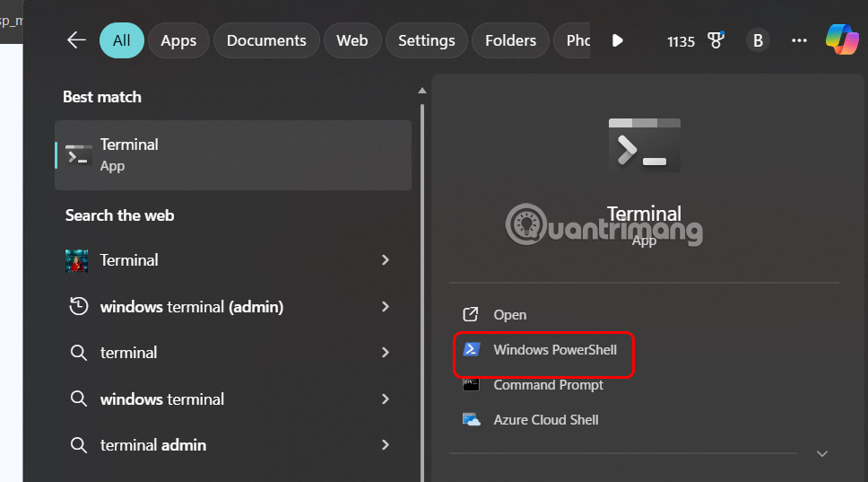Open the B account avatar
The height and width of the screenshot is (482, 868).
[758, 40]
